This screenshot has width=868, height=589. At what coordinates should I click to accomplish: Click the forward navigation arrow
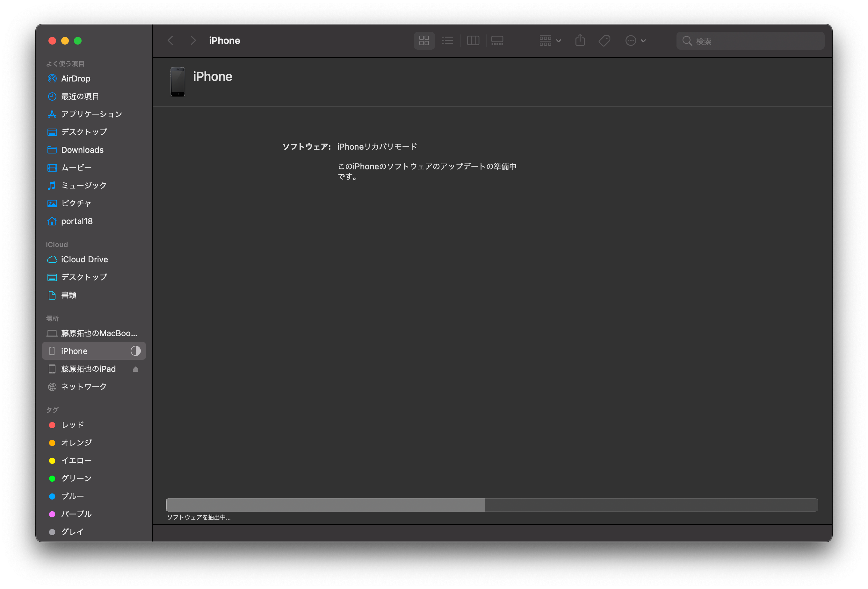[x=193, y=40]
